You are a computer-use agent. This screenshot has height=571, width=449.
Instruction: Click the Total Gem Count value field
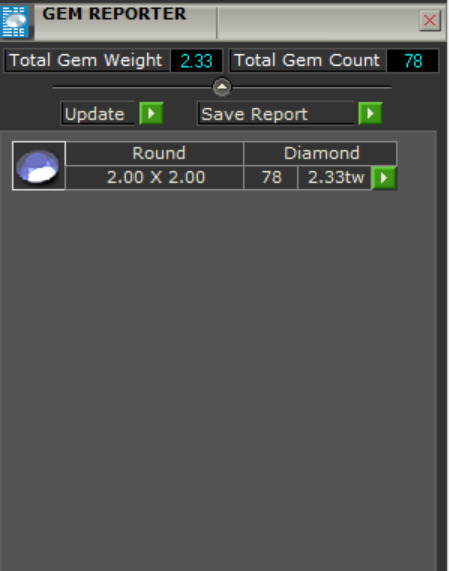point(413,60)
